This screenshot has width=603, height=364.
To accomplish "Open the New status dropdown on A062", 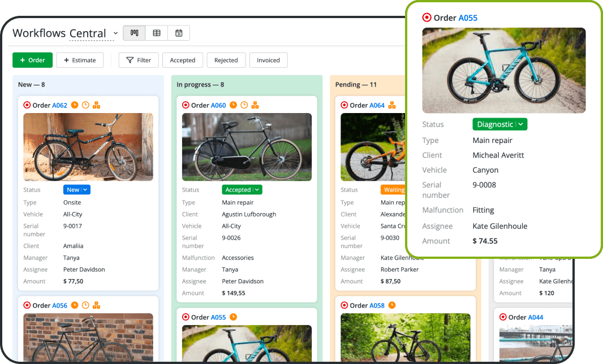I will pyautogui.click(x=77, y=189).
